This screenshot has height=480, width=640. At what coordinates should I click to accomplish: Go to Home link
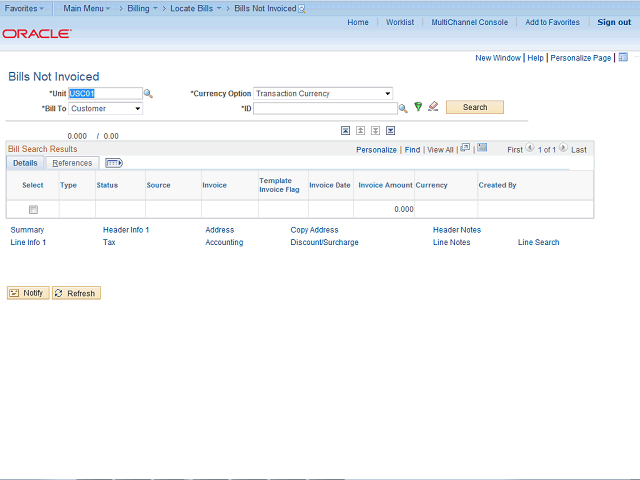pos(358,22)
